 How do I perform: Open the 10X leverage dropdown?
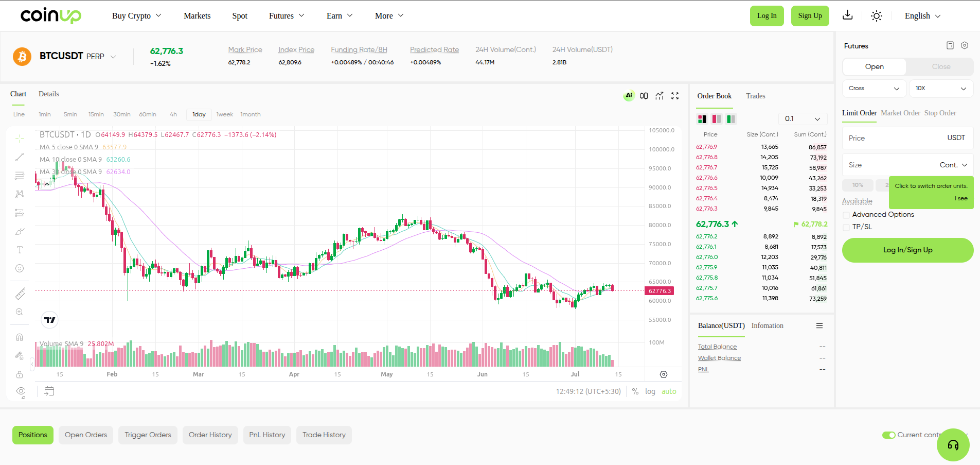[x=941, y=88]
